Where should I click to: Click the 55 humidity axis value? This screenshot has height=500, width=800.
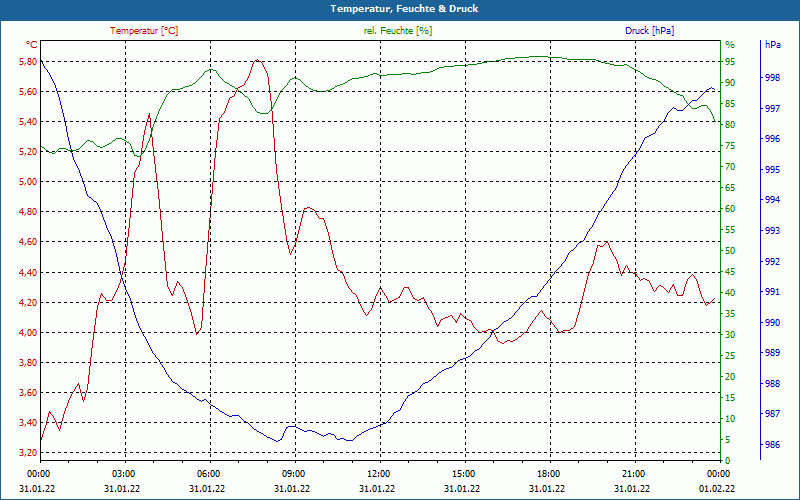pos(730,230)
